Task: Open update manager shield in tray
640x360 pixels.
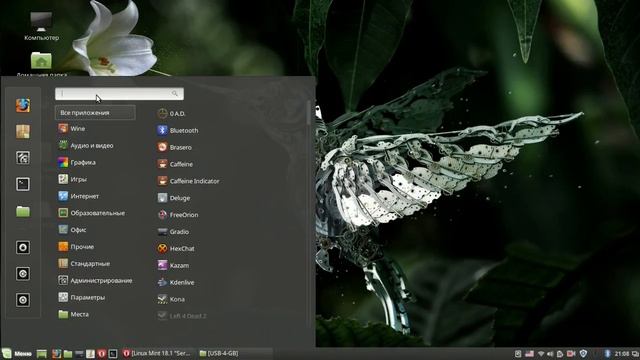Action: click(x=583, y=353)
